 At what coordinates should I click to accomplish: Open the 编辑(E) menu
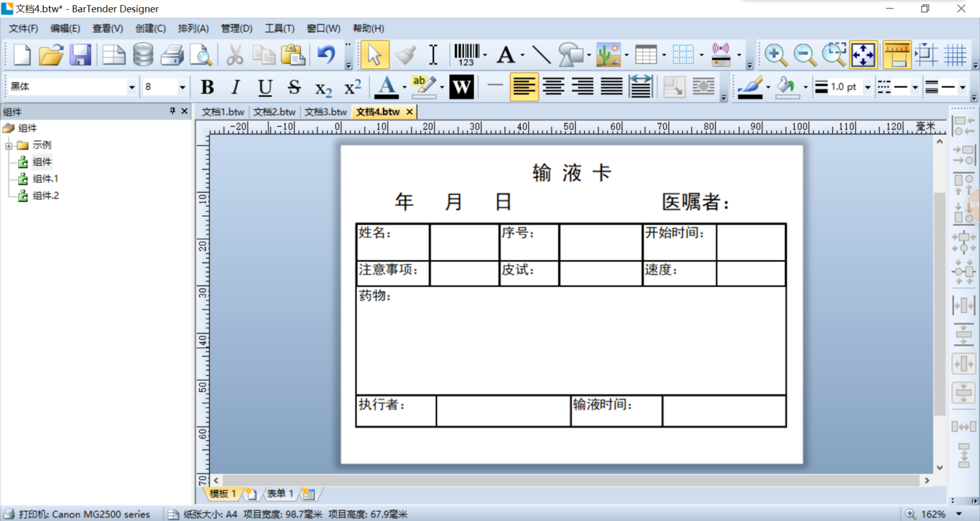coord(65,28)
